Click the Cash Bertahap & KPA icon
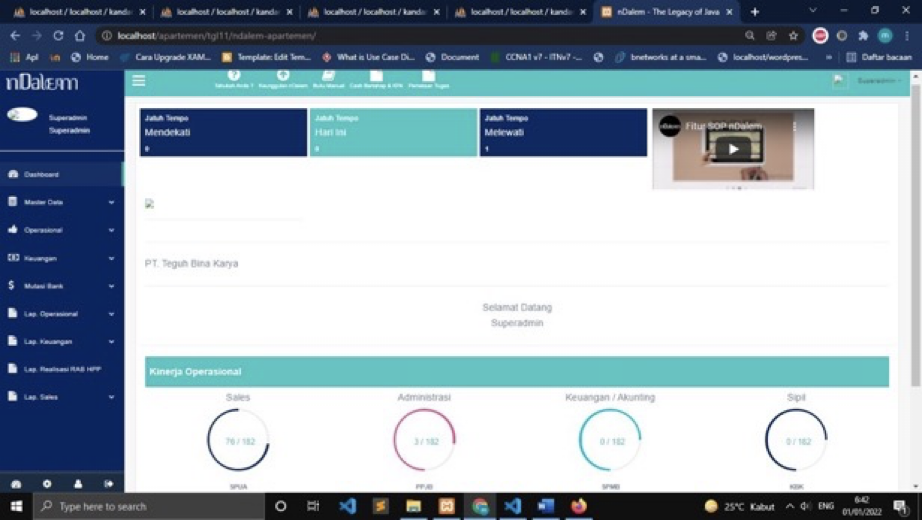 coord(376,78)
